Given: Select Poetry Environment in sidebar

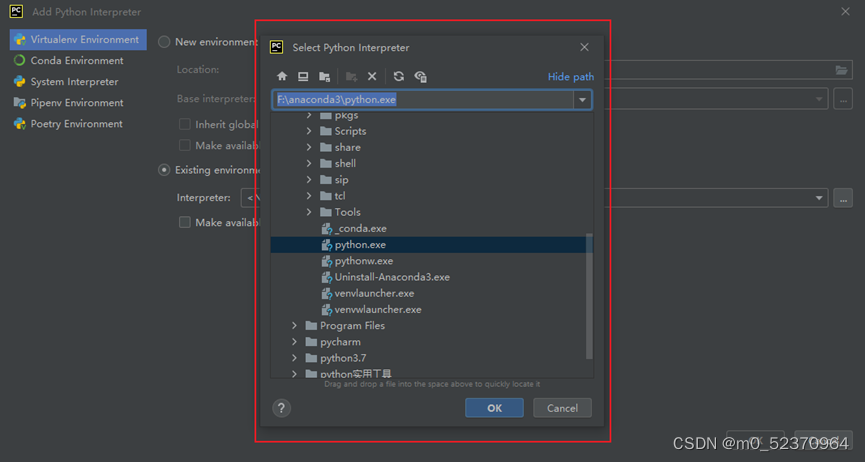Looking at the screenshot, I should [78, 124].
